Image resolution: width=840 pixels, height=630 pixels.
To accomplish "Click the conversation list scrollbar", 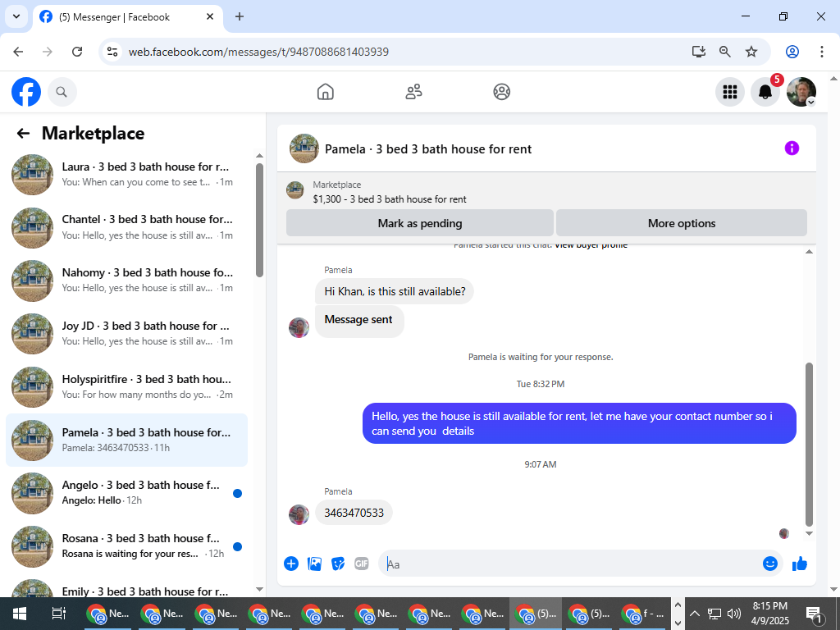I will click(x=259, y=220).
